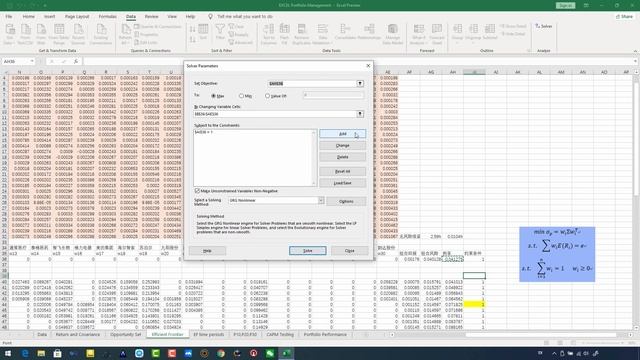Image resolution: width=640 pixels, height=360 pixels.
Task: Show hidden system tray icons
Action: click(554, 353)
